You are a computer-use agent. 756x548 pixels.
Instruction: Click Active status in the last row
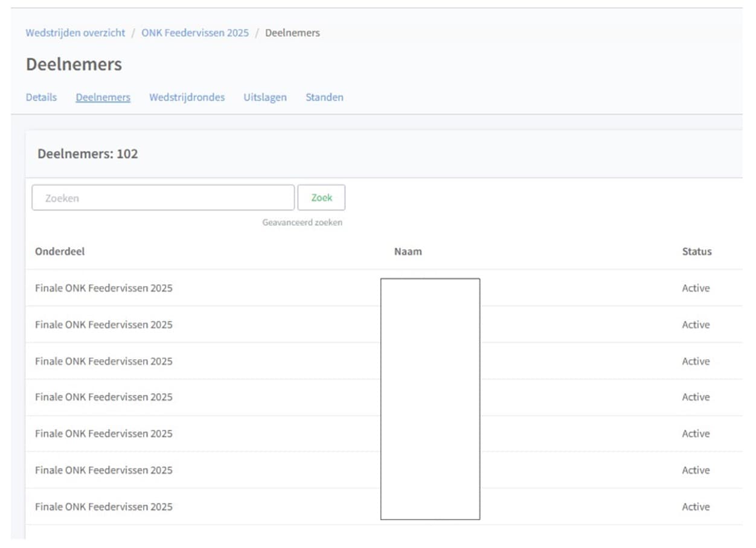696,507
